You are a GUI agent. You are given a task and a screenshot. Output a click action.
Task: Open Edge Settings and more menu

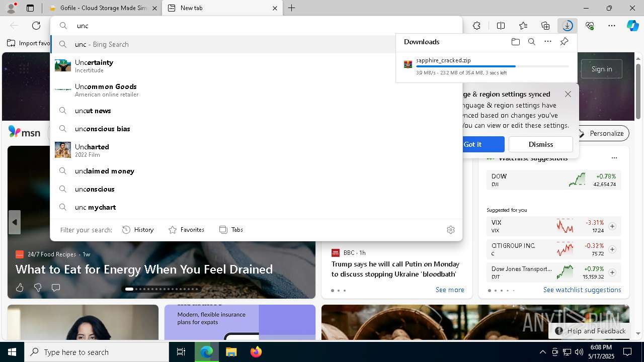[612, 26]
